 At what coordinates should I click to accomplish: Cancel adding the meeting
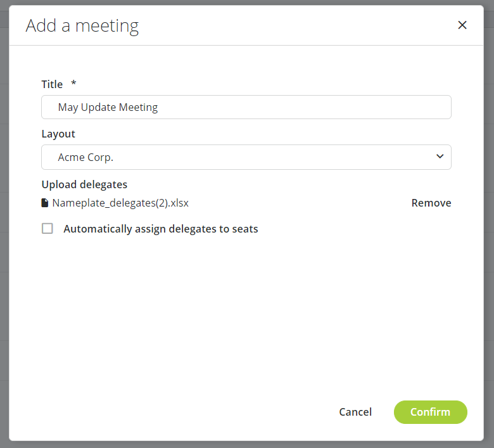(355, 412)
